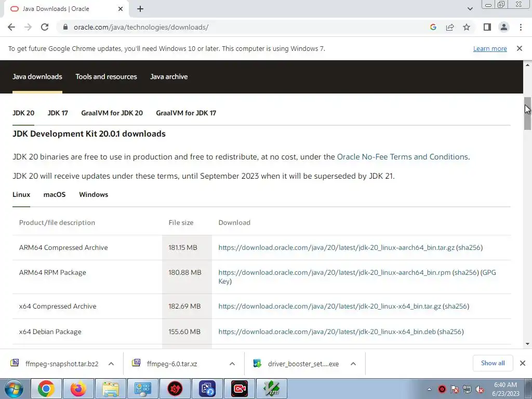Click the network tray icon

coord(467,389)
